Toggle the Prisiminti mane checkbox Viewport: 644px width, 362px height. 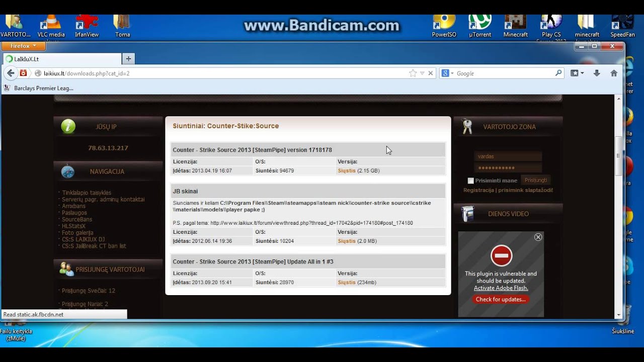tap(471, 180)
